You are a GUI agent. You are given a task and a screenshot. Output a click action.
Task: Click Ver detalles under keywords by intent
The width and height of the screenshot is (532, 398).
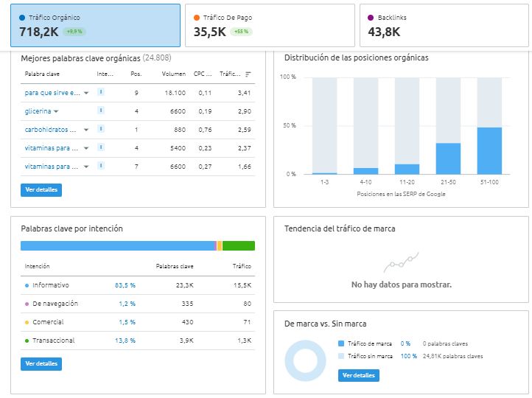pyautogui.click(x=41, y=364)
